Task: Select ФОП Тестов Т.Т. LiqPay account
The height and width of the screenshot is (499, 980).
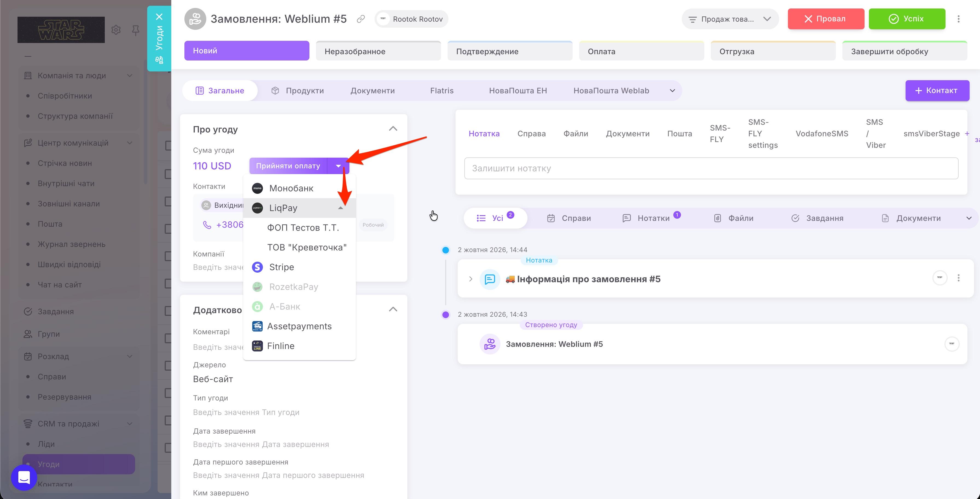Action: coord(303,228)
